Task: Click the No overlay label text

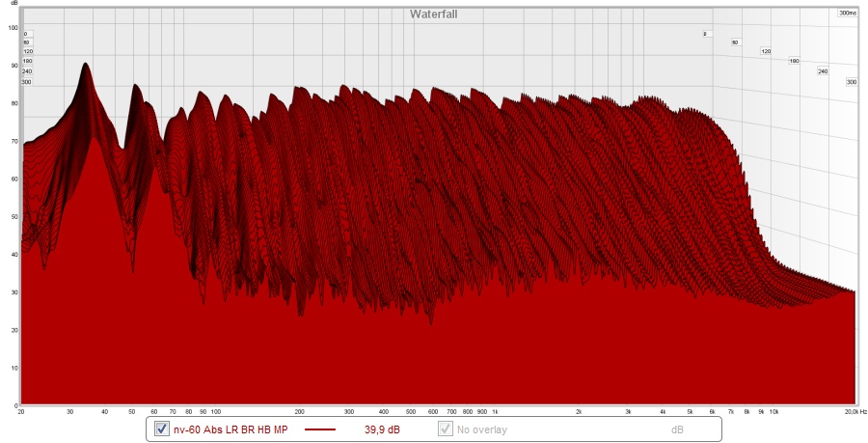Action: 482,429
